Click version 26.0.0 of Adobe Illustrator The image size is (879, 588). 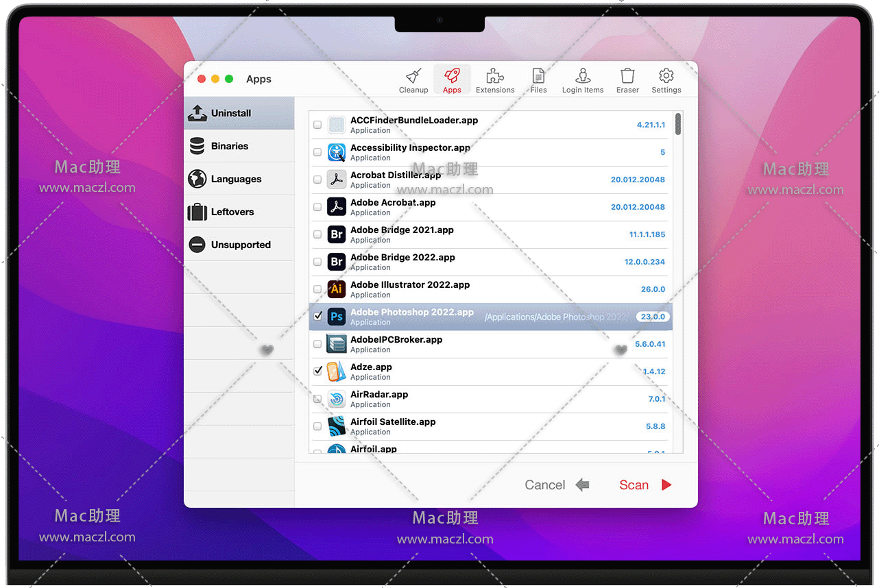click(653, 289)
